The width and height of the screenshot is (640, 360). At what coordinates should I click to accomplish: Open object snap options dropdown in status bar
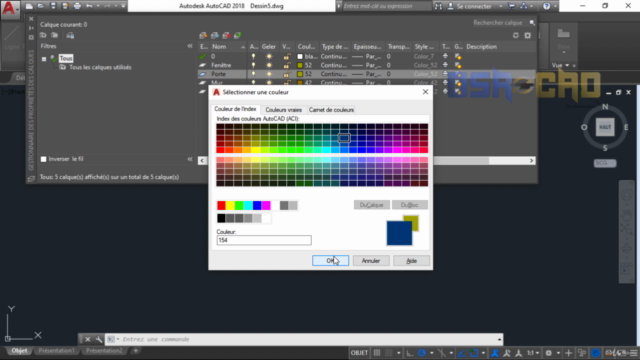[x=483, y=353]
